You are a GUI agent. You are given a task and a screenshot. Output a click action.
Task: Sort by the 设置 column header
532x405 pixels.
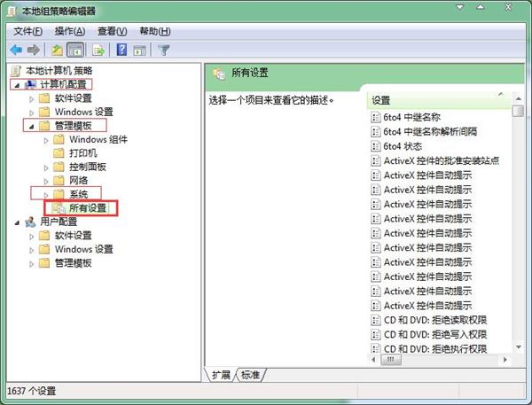tap(440, 100)
